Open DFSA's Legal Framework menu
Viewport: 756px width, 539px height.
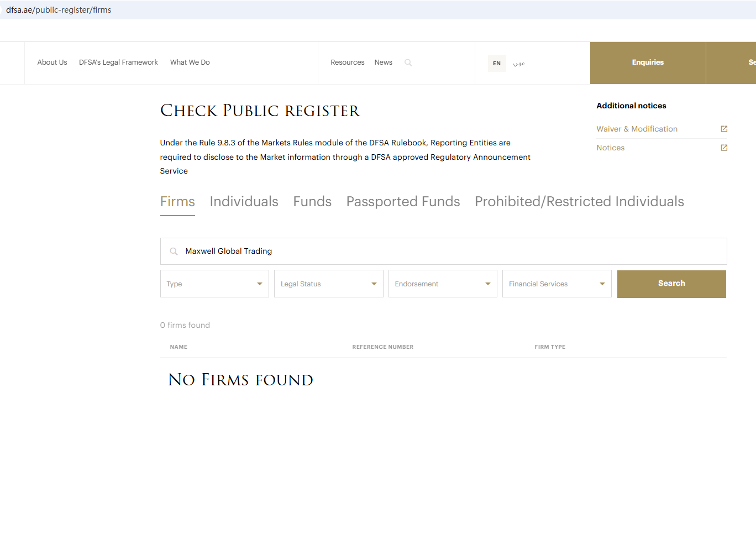[118, 62]
